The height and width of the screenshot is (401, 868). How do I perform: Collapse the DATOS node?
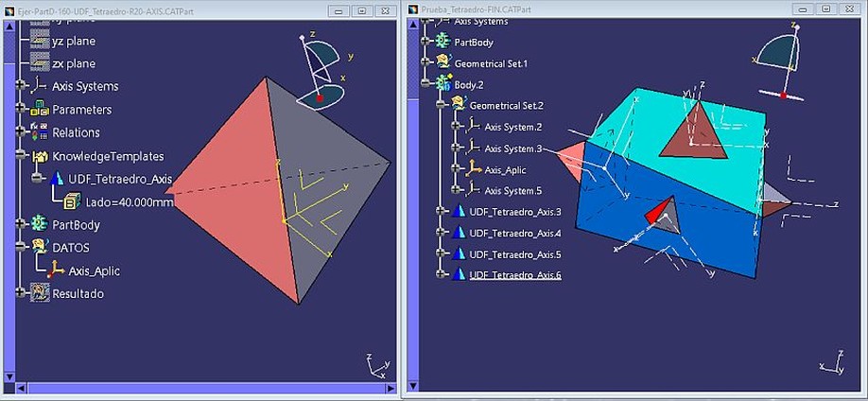(x=21, y=248)
